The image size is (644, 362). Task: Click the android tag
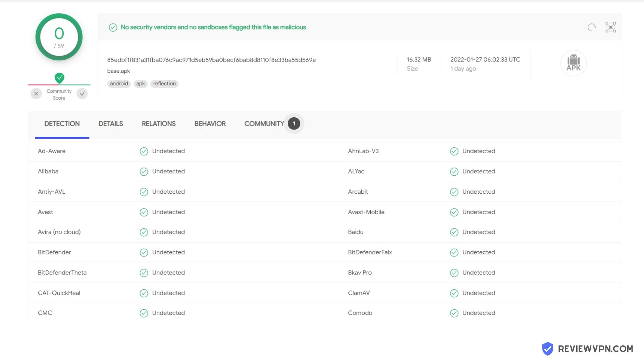(x=119, y=84)
